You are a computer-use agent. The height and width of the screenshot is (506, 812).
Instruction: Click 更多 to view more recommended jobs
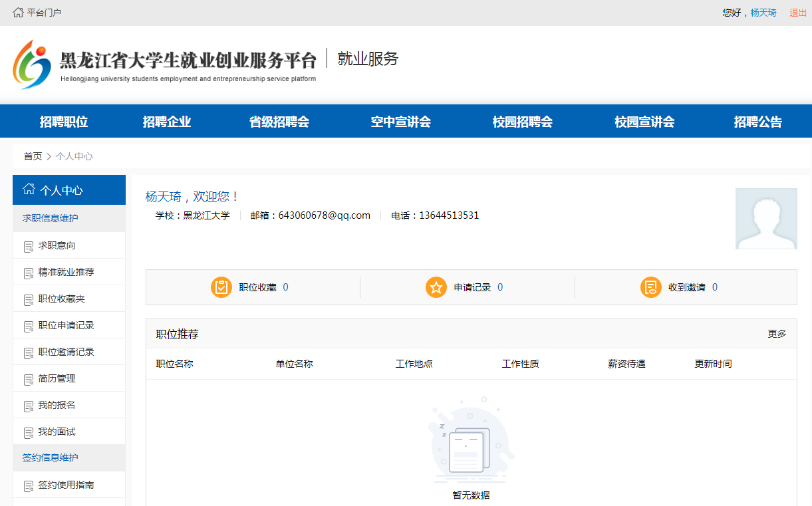tap(778, 333)
